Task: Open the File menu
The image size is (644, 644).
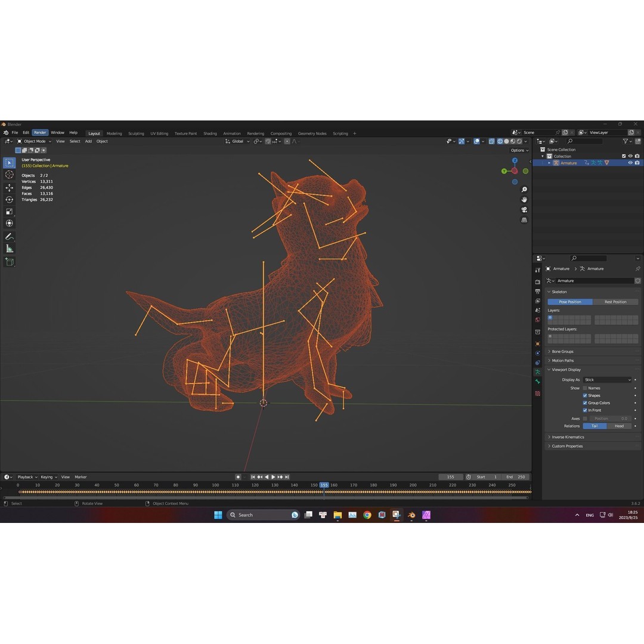Action: click(15, 132)
